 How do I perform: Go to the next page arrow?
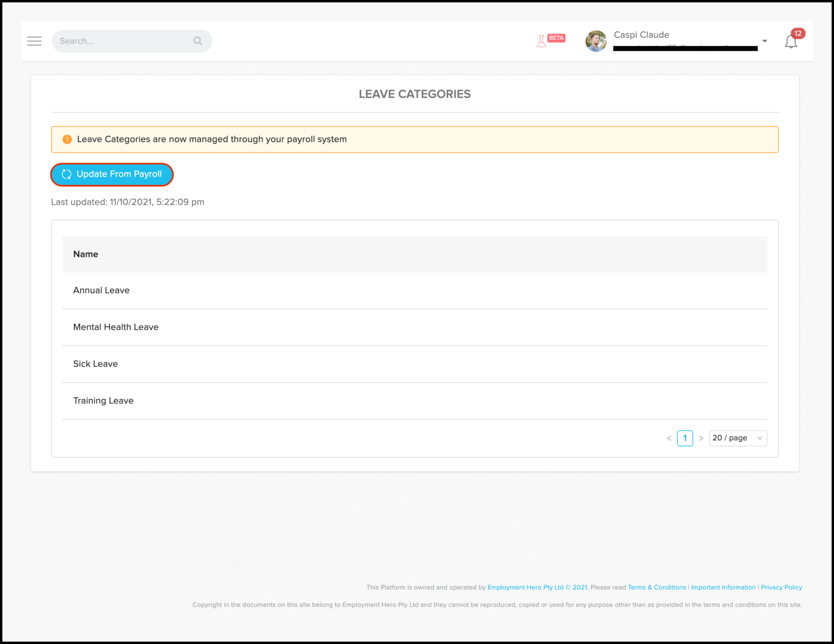701,438
